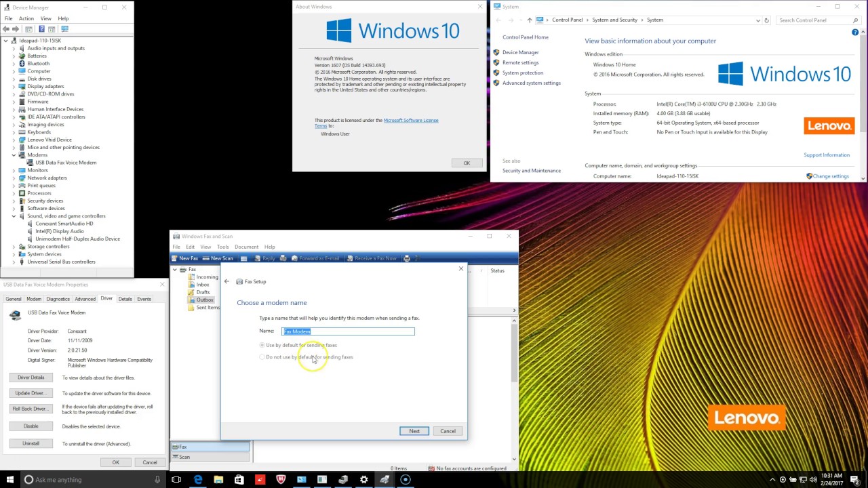Open Settings gear icon on the taskbar
The image size is (868, 488).
pos(363,479)
